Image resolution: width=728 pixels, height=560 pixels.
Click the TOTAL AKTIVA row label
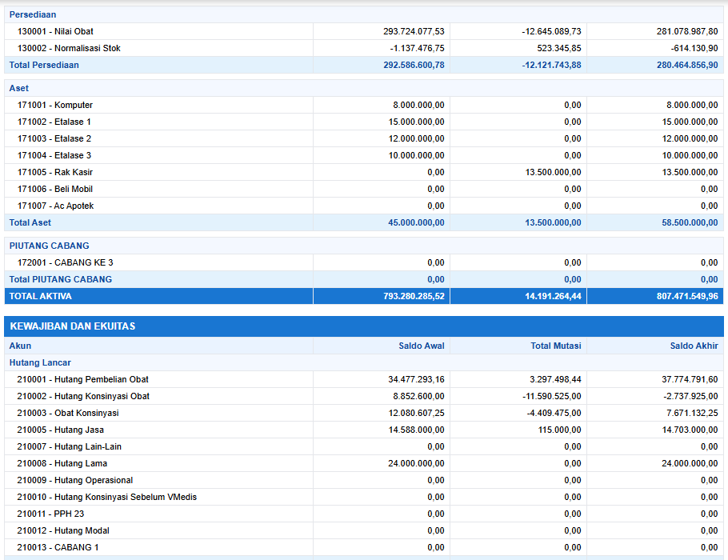(x=40, y=296)
